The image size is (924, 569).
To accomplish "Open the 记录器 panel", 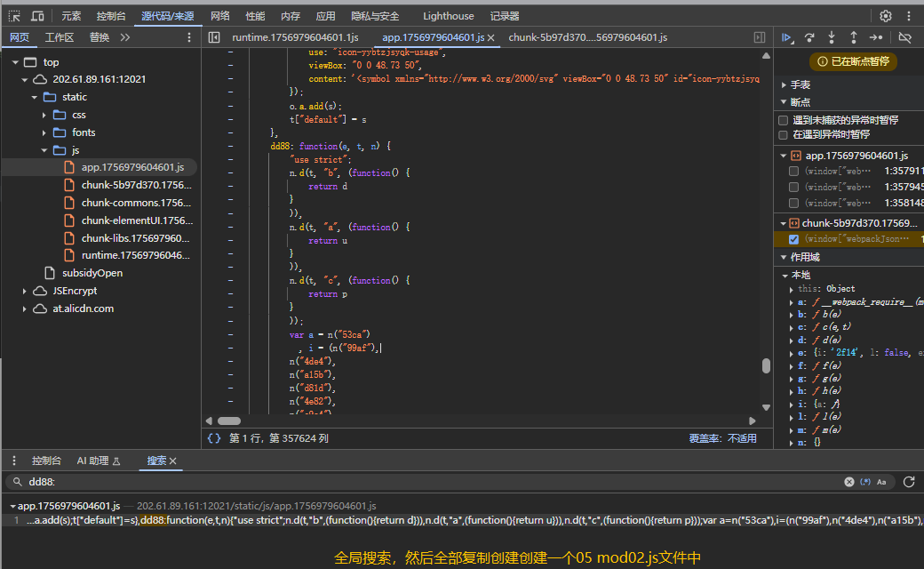I will click(505, 16).
